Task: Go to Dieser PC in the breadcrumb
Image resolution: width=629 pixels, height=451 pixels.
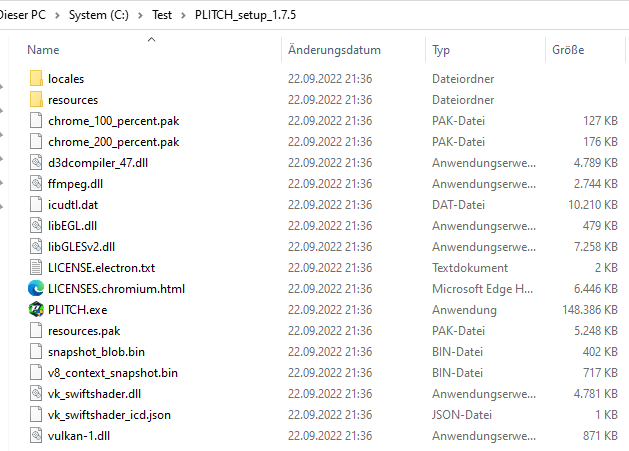Action: [x=23, y=15]
